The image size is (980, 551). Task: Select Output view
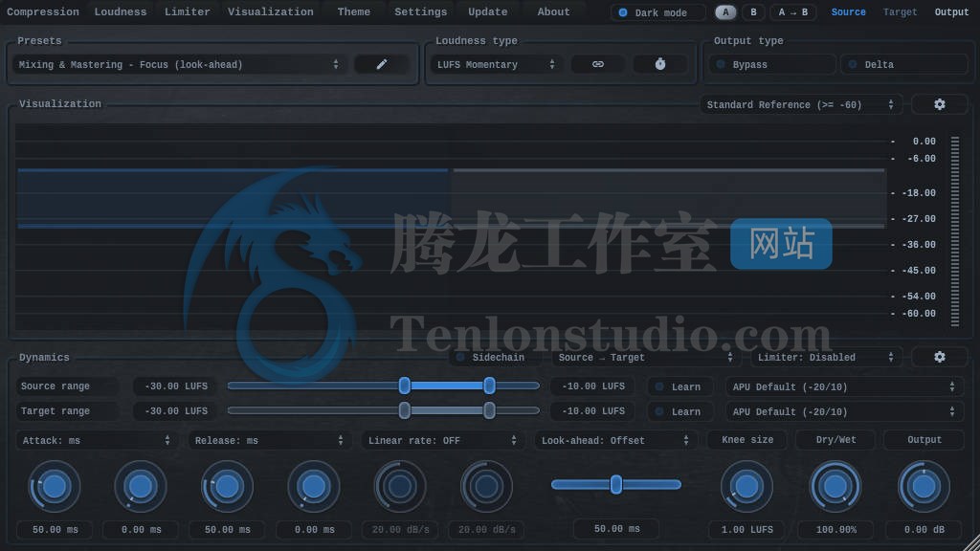[x=952, y=11]
